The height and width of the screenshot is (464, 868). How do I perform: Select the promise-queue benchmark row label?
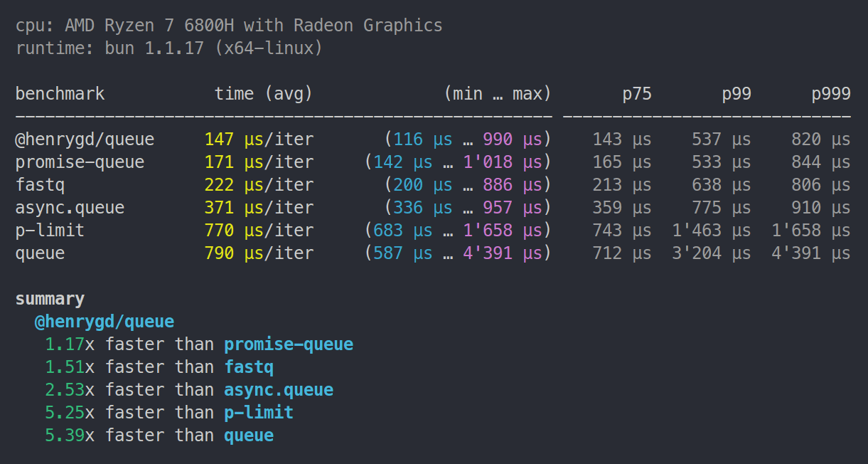(x=80, y=162)
